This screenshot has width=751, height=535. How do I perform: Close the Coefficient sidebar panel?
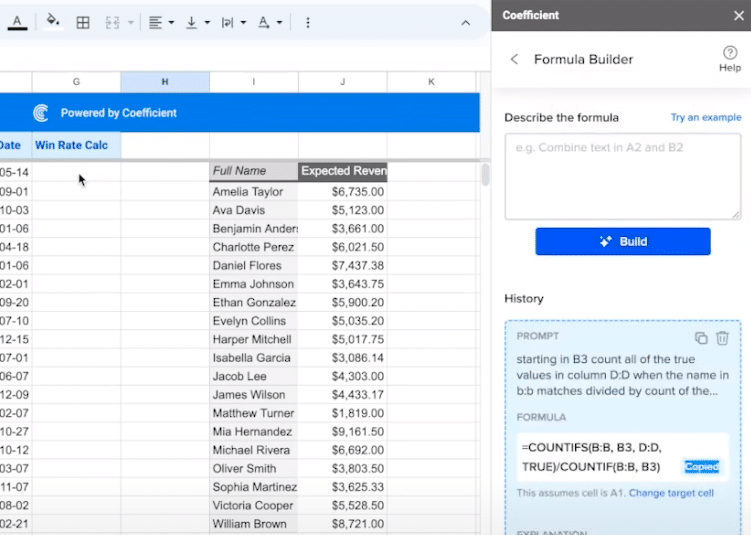pos(738,15)
